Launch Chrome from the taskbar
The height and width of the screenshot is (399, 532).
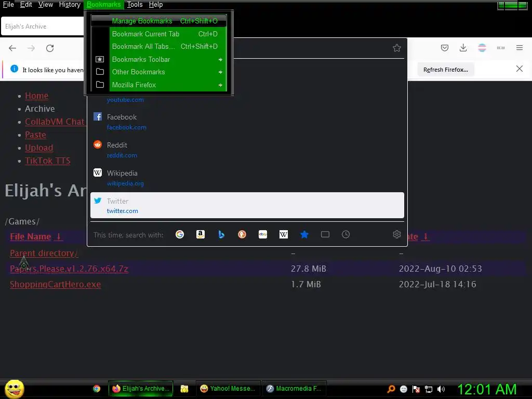97,389
